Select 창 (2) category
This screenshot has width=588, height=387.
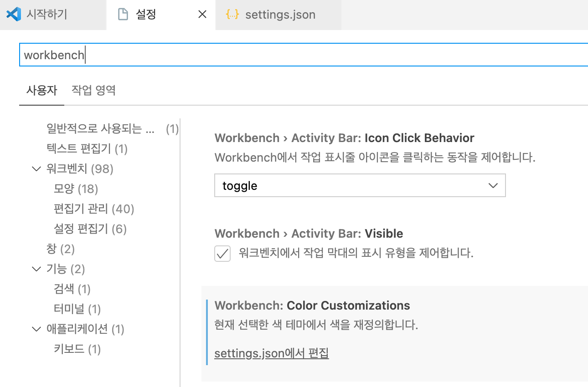pyautogui.click(x=61, y=249)
